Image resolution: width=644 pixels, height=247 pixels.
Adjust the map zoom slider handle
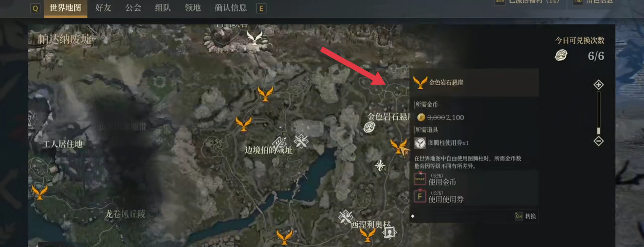tap(598, 131)
